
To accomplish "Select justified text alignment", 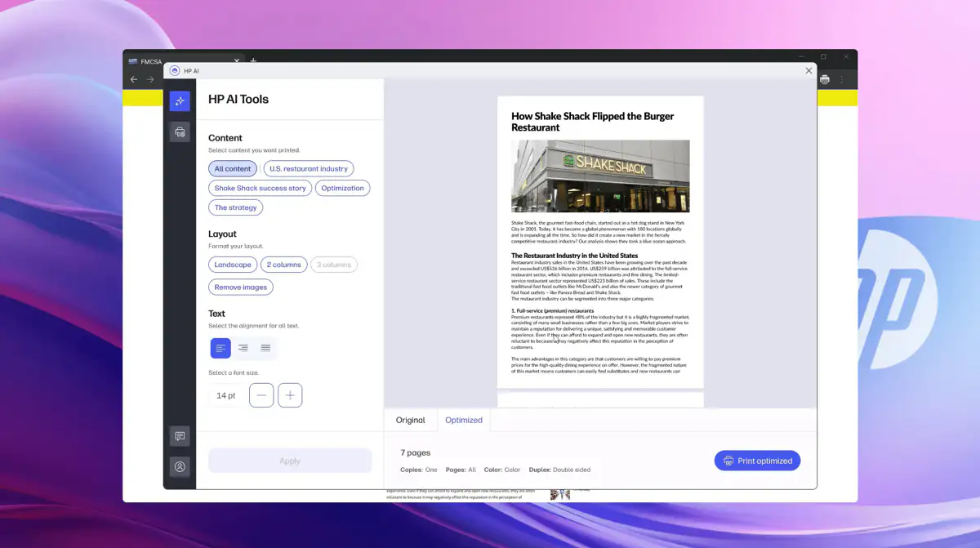I will coord(265,348).
